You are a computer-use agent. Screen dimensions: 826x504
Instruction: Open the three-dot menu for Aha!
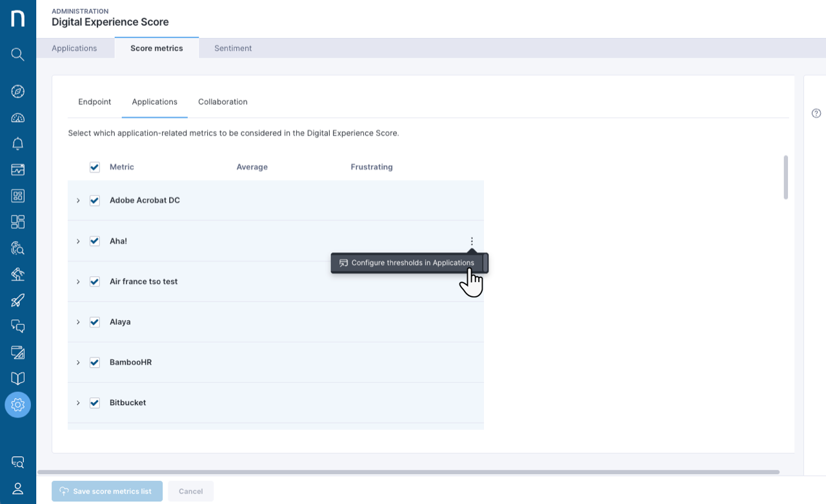click(x=472, y=241)
